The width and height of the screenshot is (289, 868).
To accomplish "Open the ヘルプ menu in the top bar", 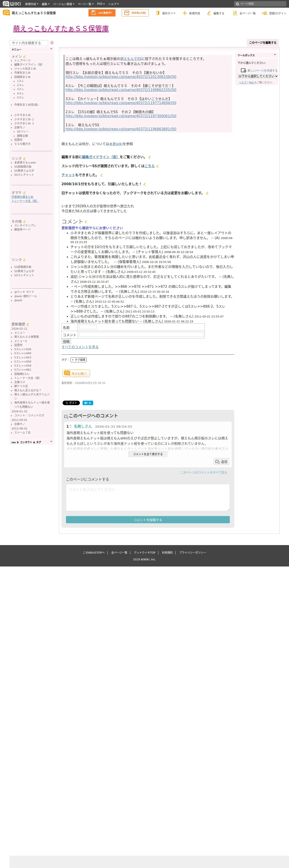I will click(x=113, y=4).
